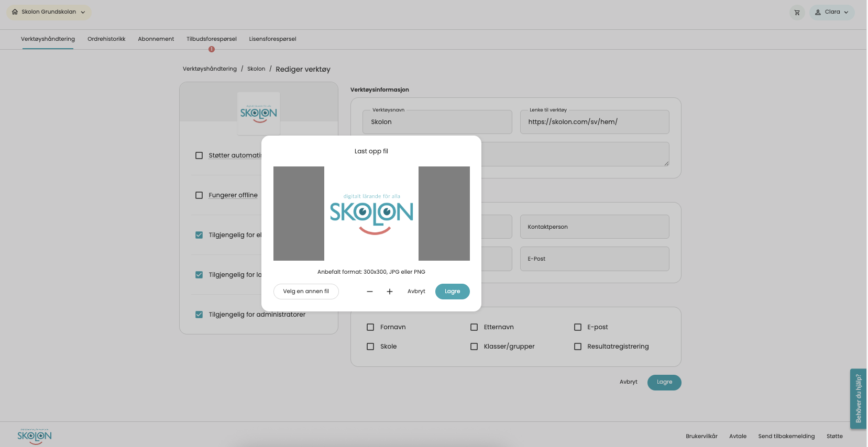Open the Behöver du hjälp side panel
868x447 pixels.
pyautogui.click(x=858, y=399)
